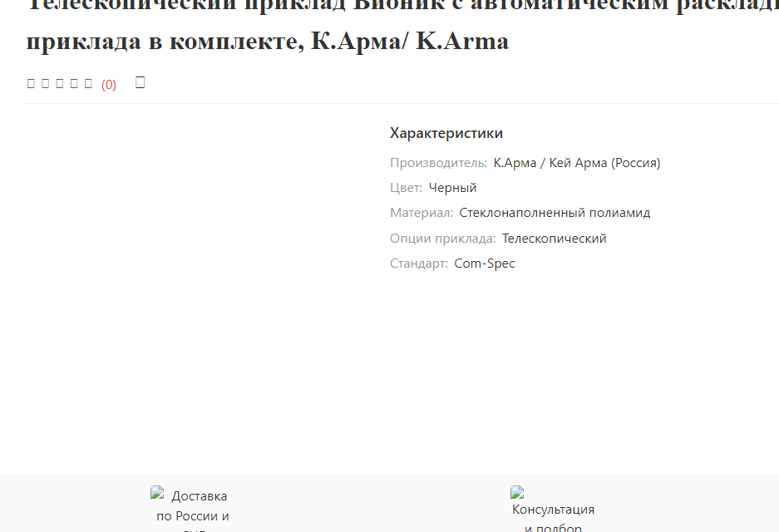
Task: Click the Материал label
Action: (x=422, y=213)
